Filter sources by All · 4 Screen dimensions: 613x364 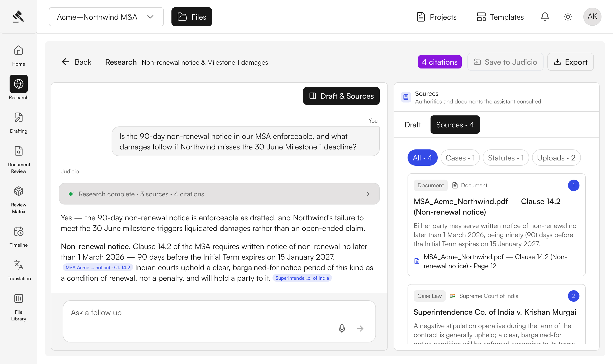[422, 158]
